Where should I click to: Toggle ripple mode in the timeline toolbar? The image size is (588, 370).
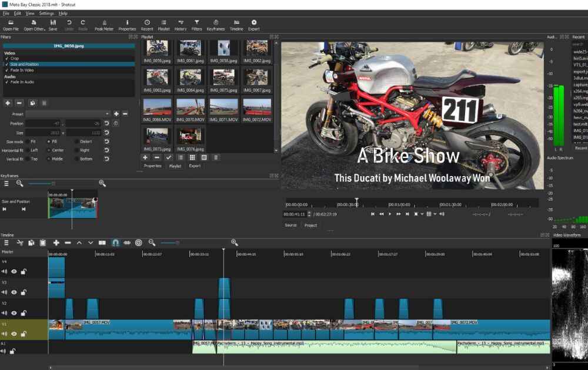point(127,243)
